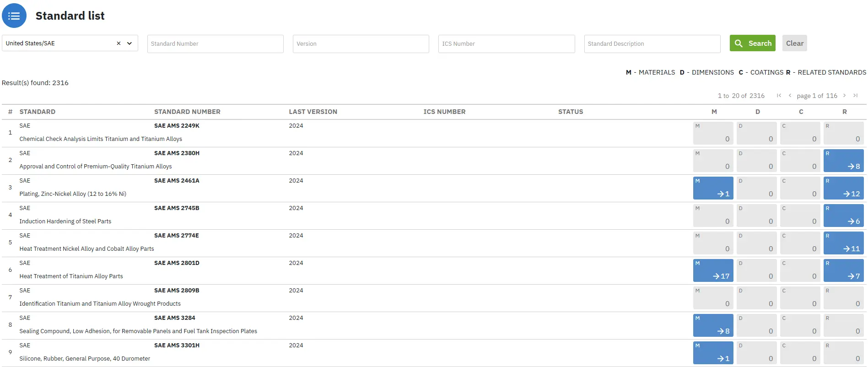Select SAE AMS 2745B standard number
The image size is (868, 367).
[x=177, y=208]
